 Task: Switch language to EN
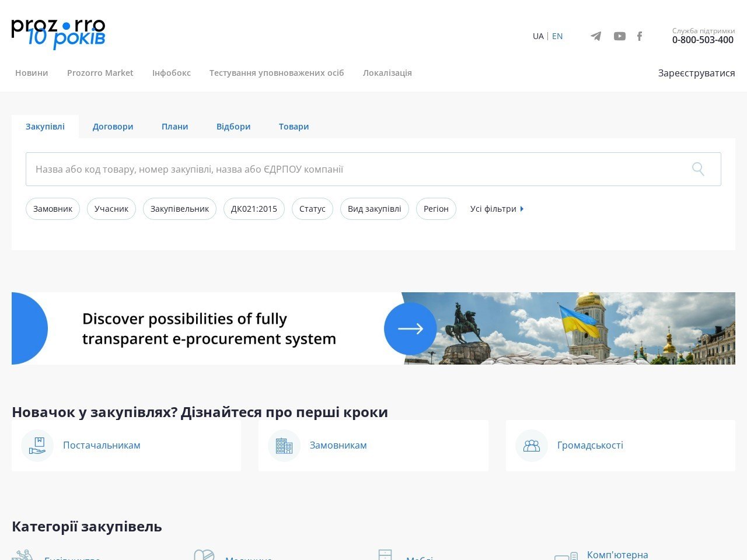(x=557, y=36)
